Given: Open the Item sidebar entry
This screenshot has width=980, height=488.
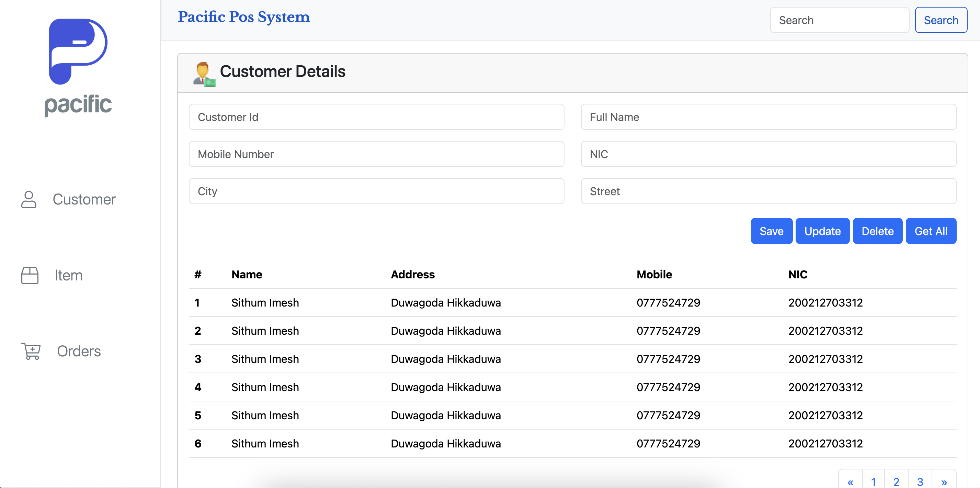Looking at the screenshot, I should [68, 275].
